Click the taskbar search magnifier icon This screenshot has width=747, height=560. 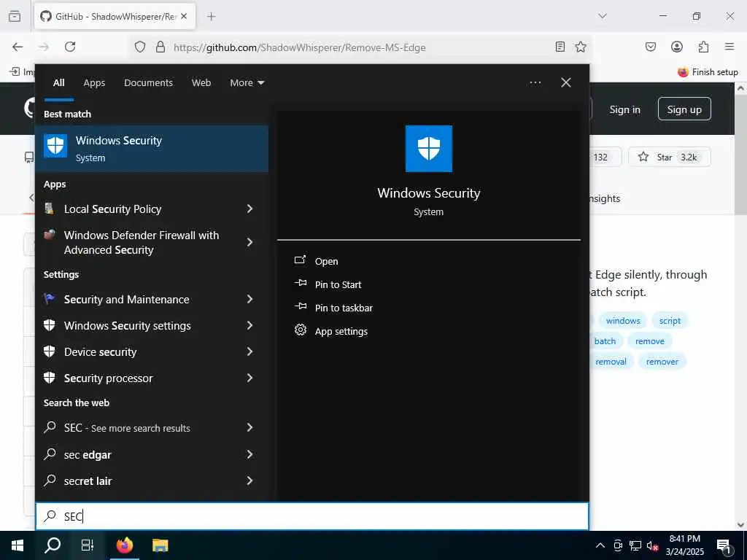(x=53, y=545)
